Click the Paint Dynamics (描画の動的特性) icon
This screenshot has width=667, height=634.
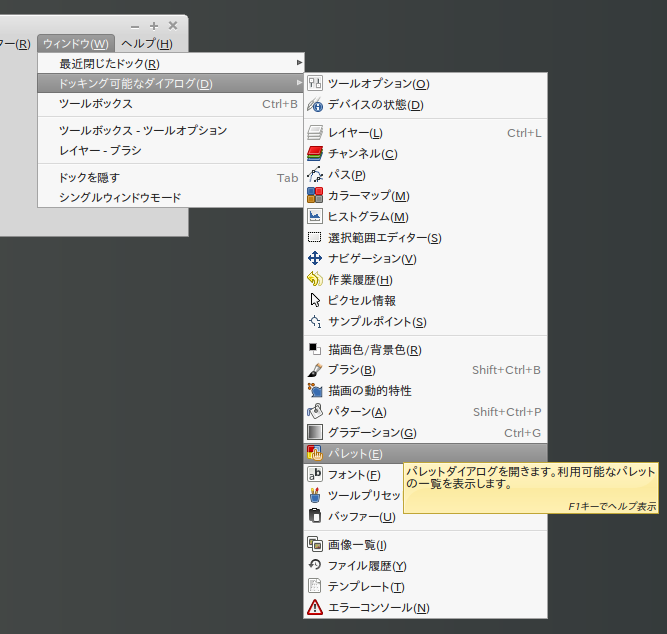click(x=315, y=391)
